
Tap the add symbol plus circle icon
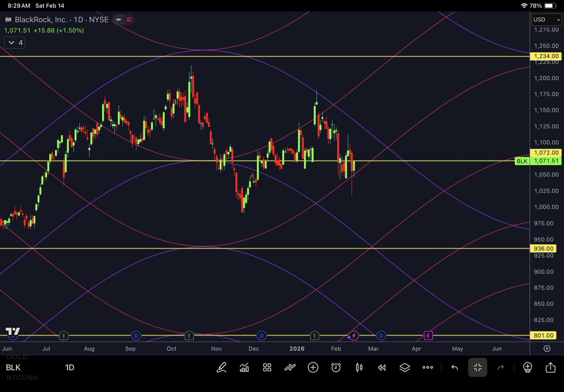(313, 367)
